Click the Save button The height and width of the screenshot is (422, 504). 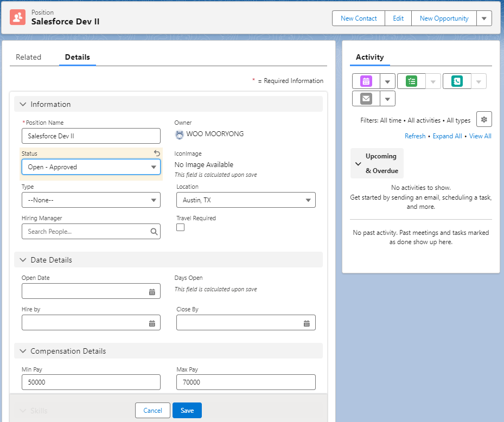(187, 411)
